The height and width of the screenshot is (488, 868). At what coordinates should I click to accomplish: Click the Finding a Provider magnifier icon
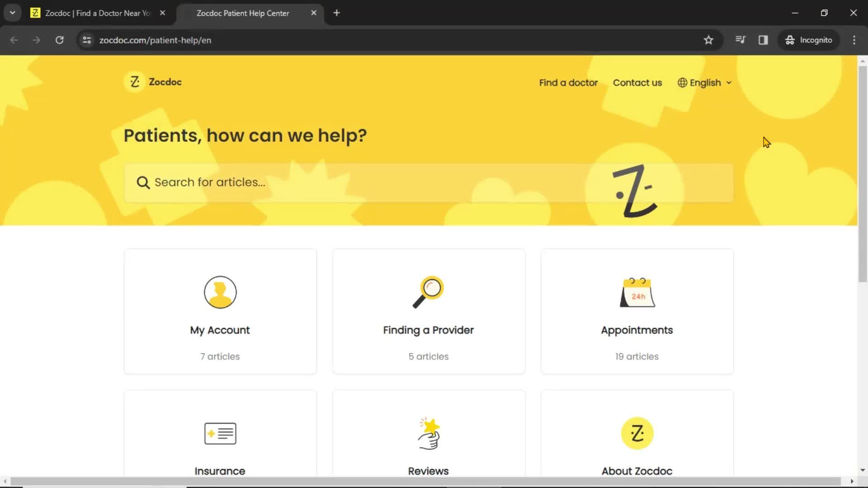pyautogui.click(x=428, y=292)
